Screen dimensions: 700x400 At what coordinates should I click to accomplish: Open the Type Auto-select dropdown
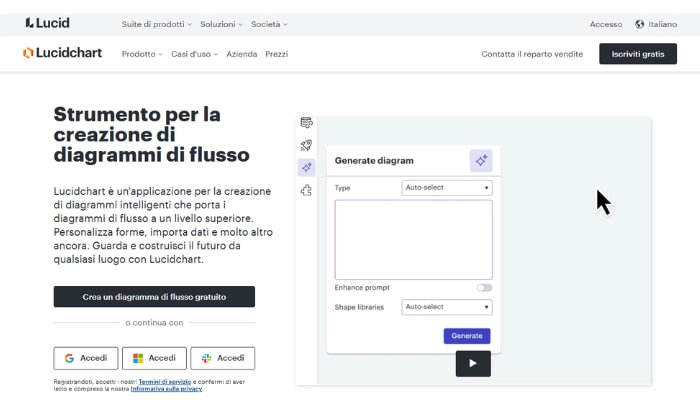[447, 188]
